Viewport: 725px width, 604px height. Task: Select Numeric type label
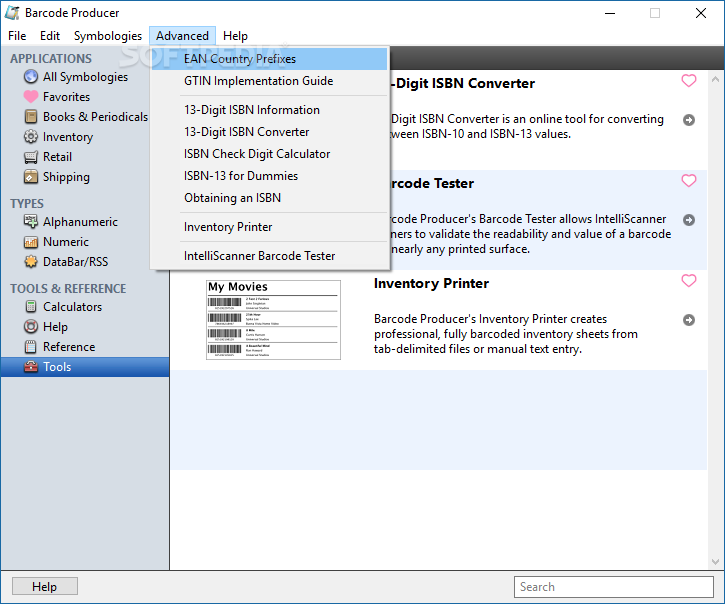[x=66, y=242]
